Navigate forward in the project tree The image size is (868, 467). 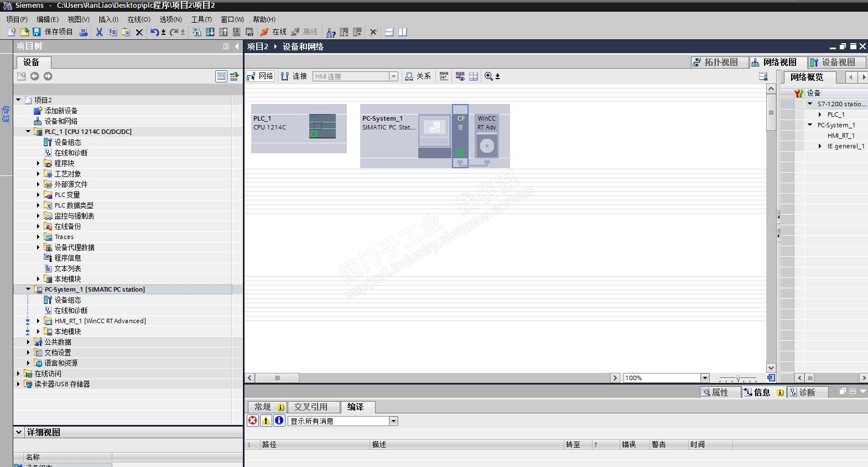(x=48, y=76)
